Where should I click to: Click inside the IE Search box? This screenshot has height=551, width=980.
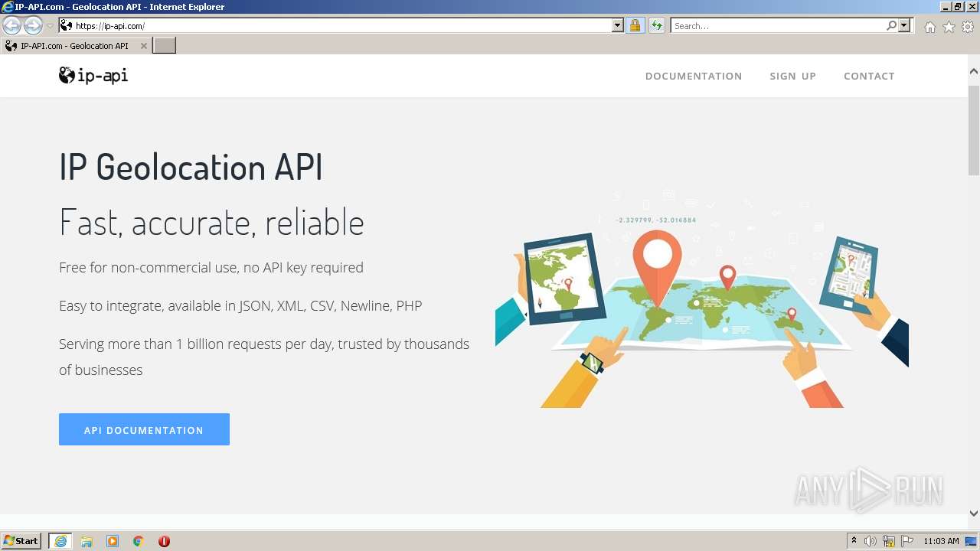coord(777,26)
